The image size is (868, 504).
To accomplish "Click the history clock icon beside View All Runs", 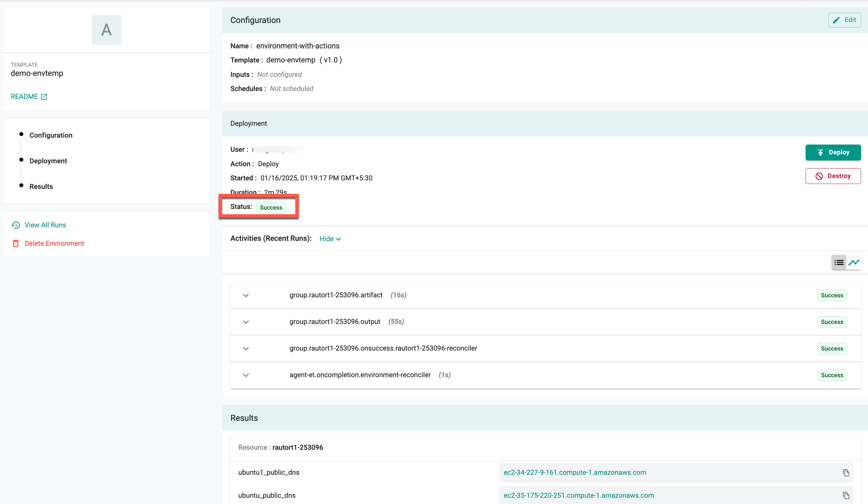I will tap(15, 225).
